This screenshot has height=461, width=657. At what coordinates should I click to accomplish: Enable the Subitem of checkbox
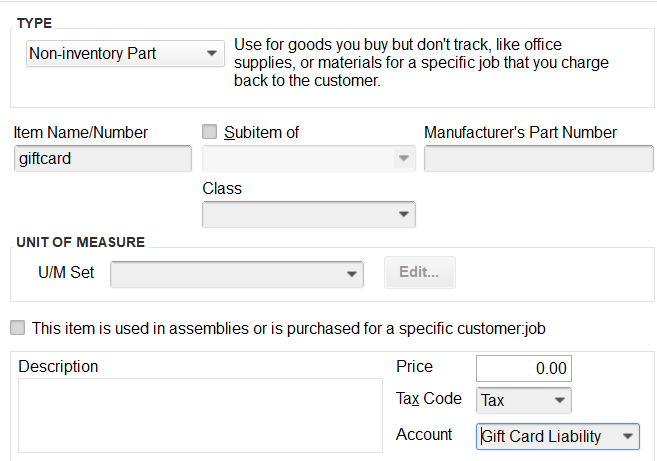[x=210, y=132]
